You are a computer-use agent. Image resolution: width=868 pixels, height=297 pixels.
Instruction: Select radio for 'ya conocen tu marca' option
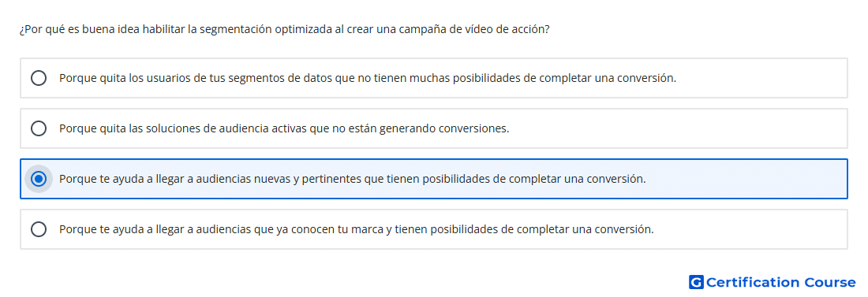coord(39,229)
